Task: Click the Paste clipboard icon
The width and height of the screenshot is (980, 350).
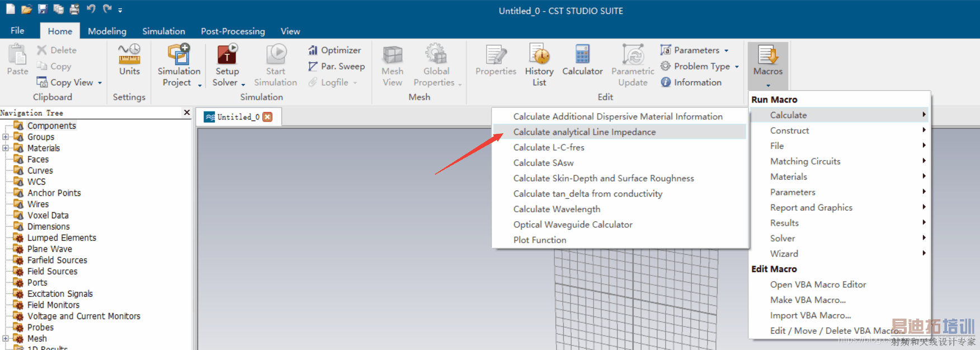Action: pyautogui.click(x=17, y=55)
